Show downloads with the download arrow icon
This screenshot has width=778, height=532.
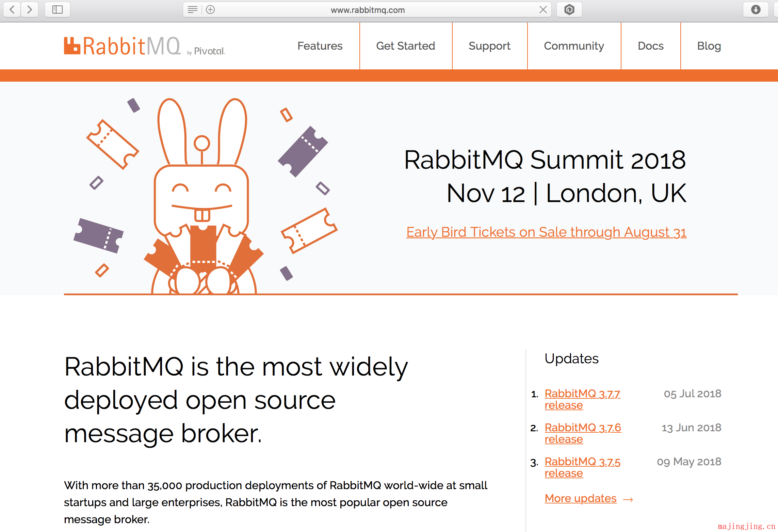(756, 10)
